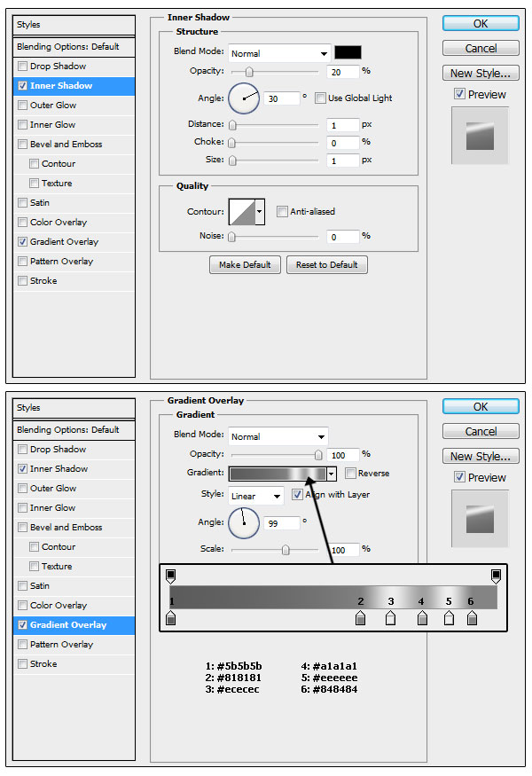Toggle Preview checkbox in Inner Shadow dialog
The width and height of the screenshot is (532, 776).
click(460, 94)
